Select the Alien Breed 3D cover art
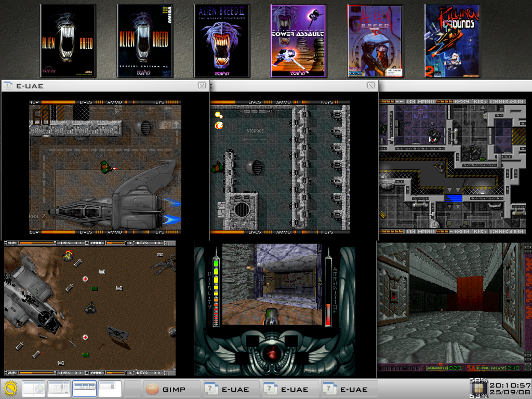The image size is (532, 399). point(375,41)
